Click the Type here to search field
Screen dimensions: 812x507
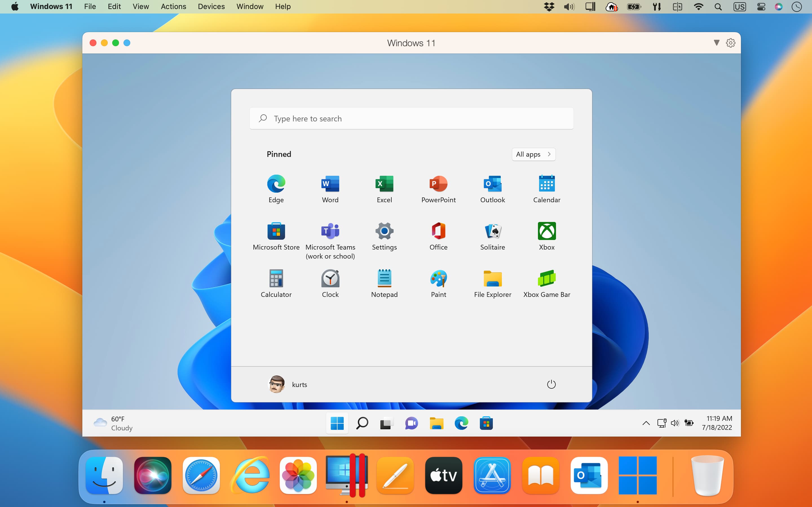coord(411,118)
